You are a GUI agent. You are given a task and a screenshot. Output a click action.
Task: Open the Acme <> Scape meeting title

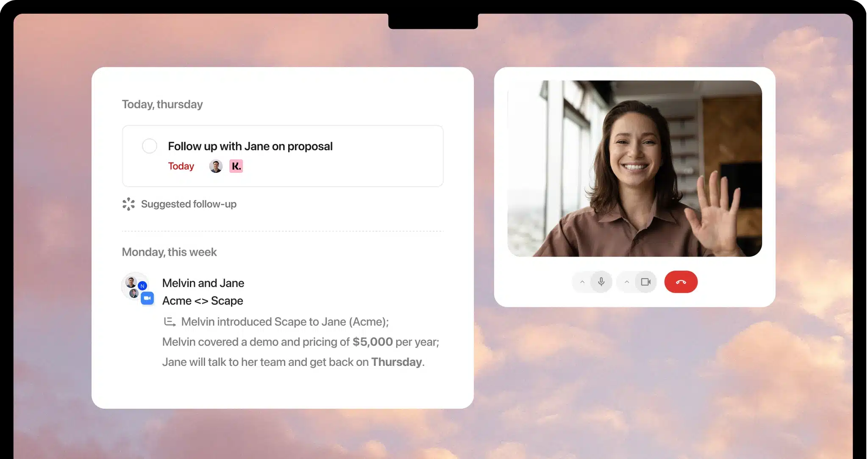203,301
